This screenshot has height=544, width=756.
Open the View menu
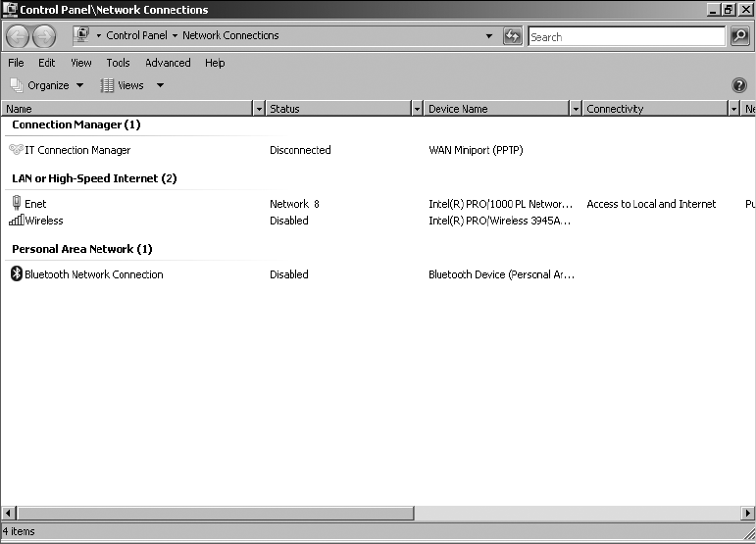tap(81, 63)
